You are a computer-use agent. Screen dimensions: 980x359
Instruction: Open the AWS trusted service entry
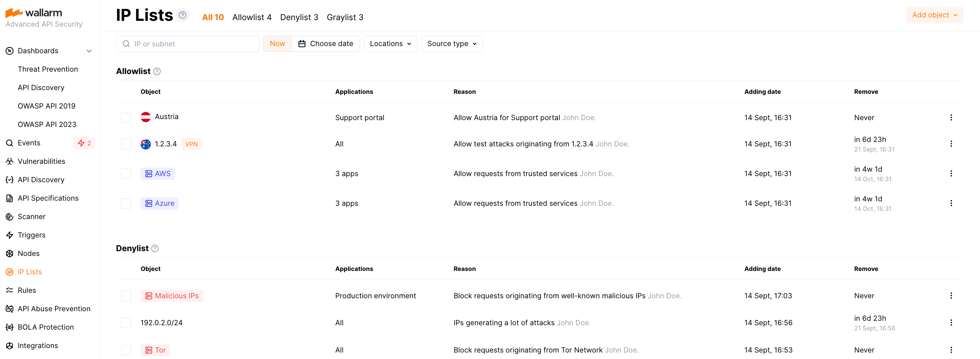tap(157, 173)
